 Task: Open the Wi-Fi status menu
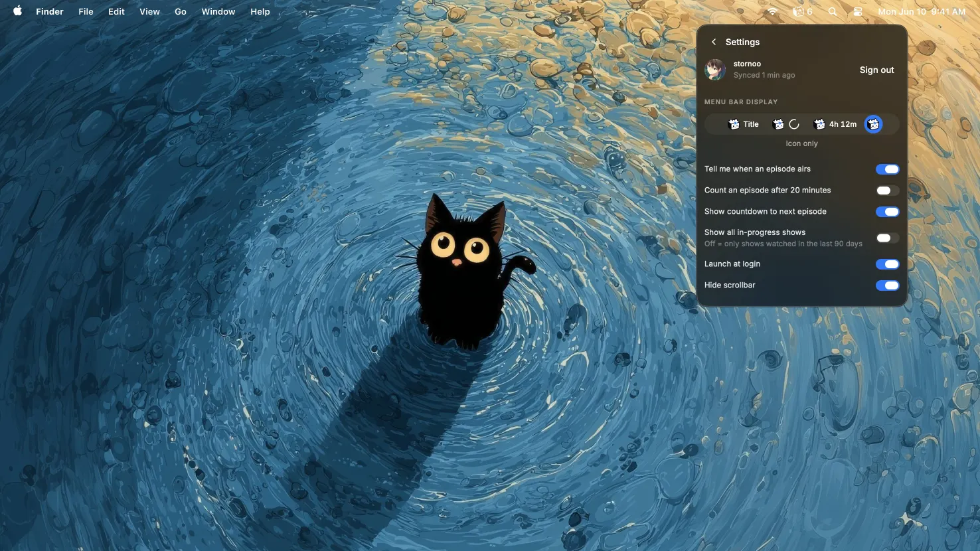773,12
